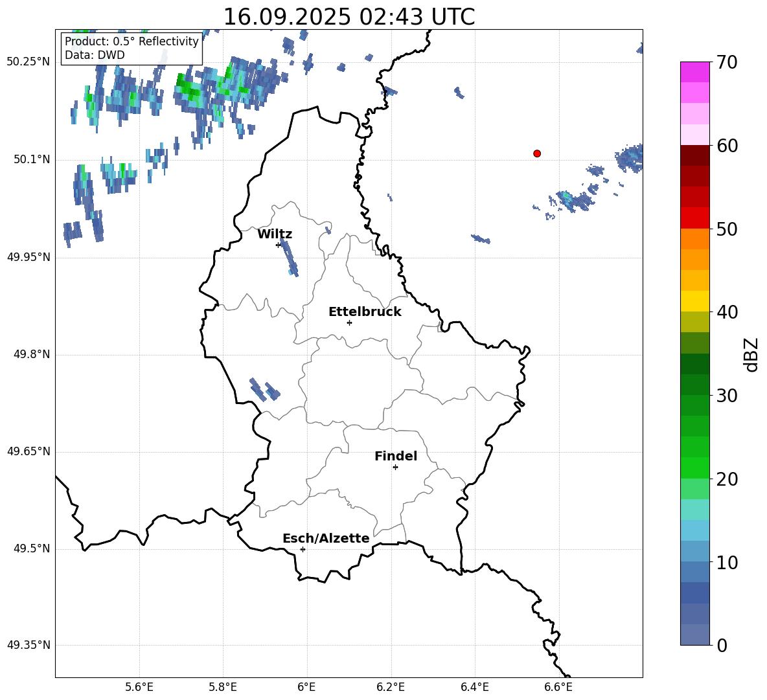This screenshot has width=767, height=700.
Task: Pick the bright magenta swatch at 70 dBZ
Action: click(694, 72)
